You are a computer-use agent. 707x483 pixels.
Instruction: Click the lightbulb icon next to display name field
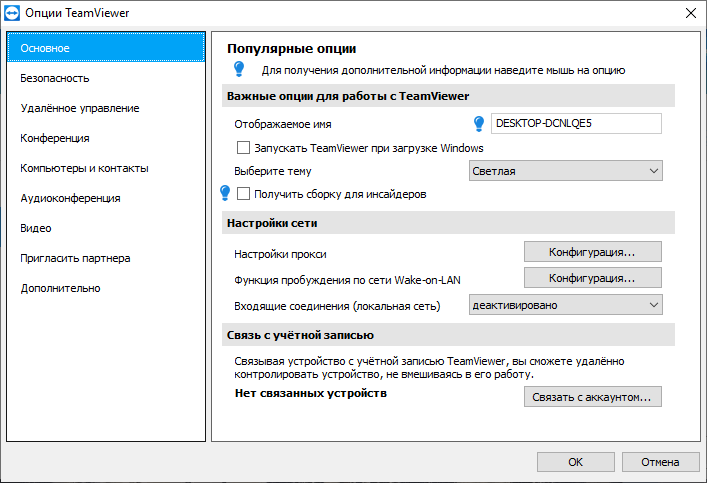(479, 123)
